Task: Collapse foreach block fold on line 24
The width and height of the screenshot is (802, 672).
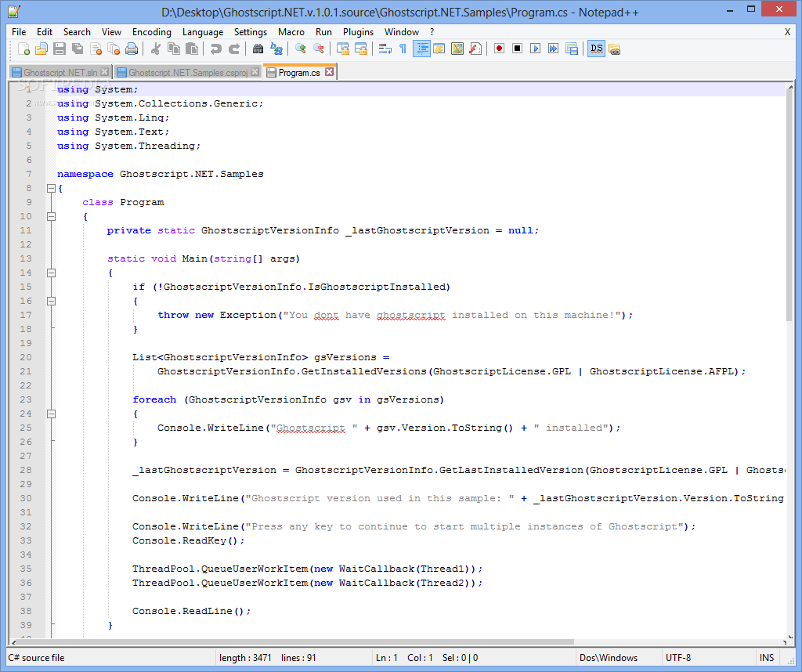Action: pyautogui.click(x=51, y=414)
